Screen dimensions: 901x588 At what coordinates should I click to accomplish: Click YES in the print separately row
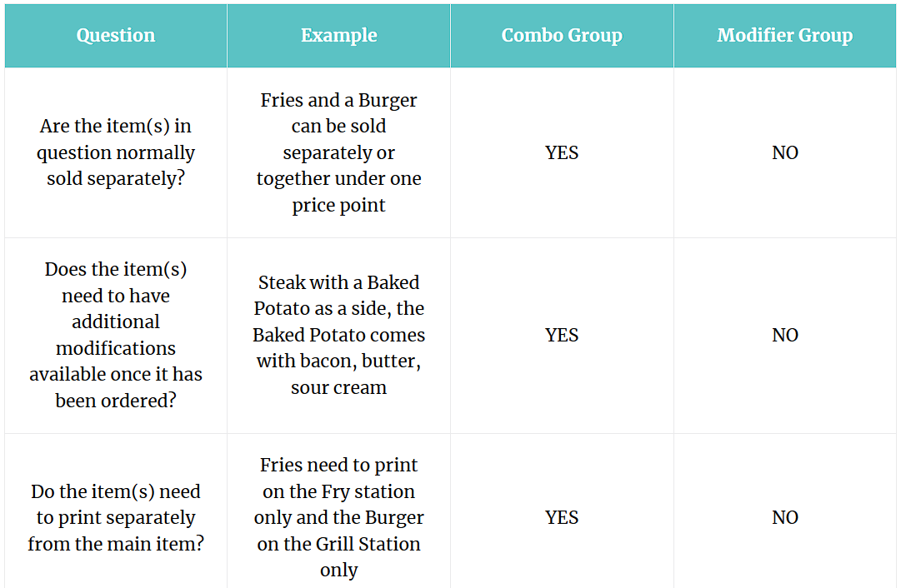[x=562, y=517]
